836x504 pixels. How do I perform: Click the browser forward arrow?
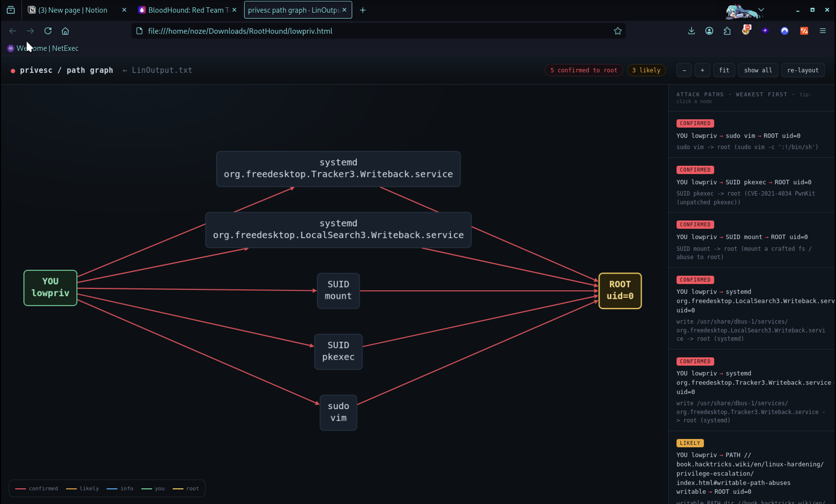tap(30, 31)
